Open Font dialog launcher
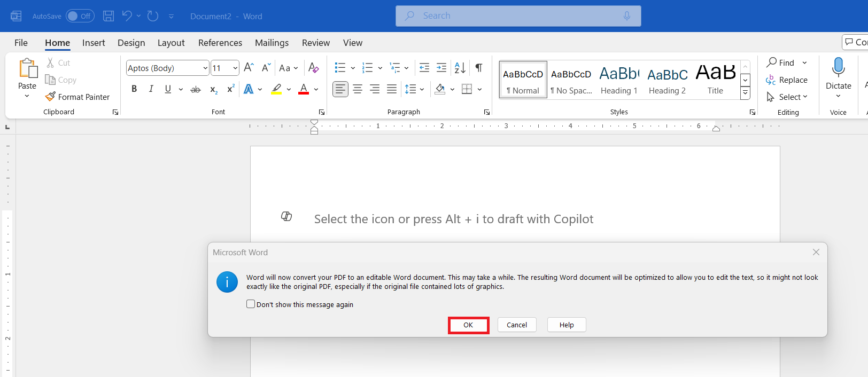The height and width of the screenshot is (377, 868). (x=322, y=112)
